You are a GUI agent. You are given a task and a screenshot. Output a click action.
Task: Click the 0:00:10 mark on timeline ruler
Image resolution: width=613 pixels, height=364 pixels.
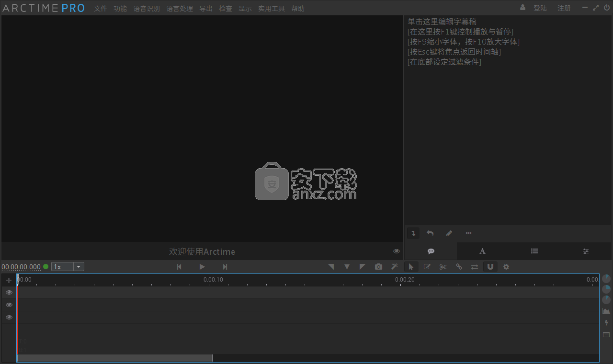tap(213, 280)
